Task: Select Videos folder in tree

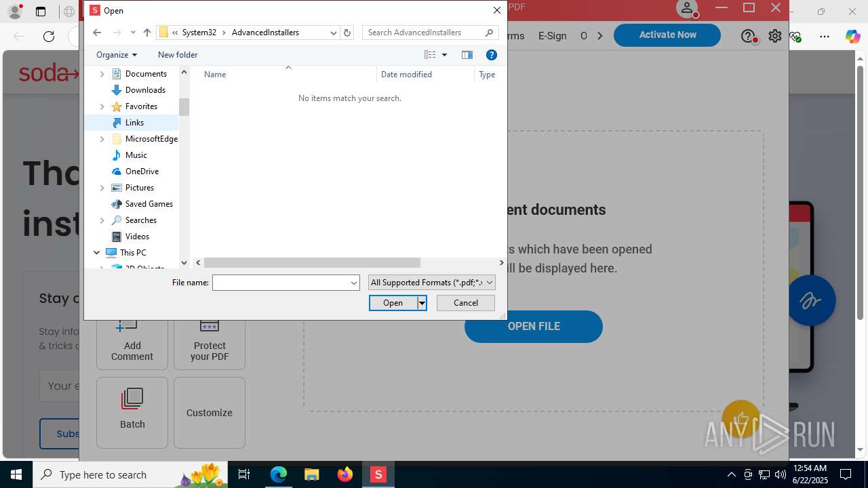Action: pos(137,237)
